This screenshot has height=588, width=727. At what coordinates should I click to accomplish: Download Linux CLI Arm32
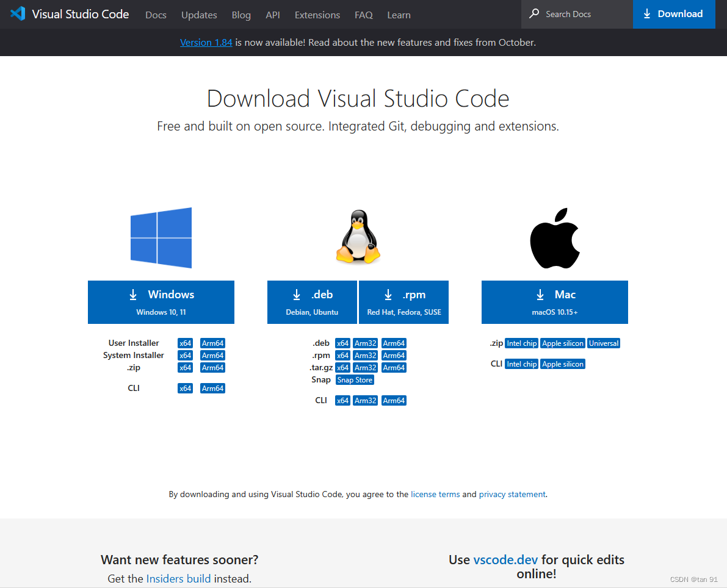(366, 400)
